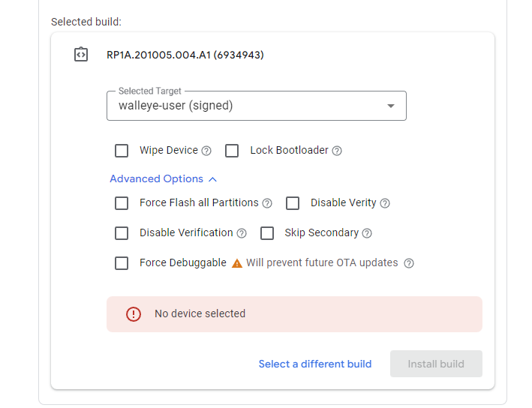Click the red error icon in the No device selected banner

click(134, 314)
